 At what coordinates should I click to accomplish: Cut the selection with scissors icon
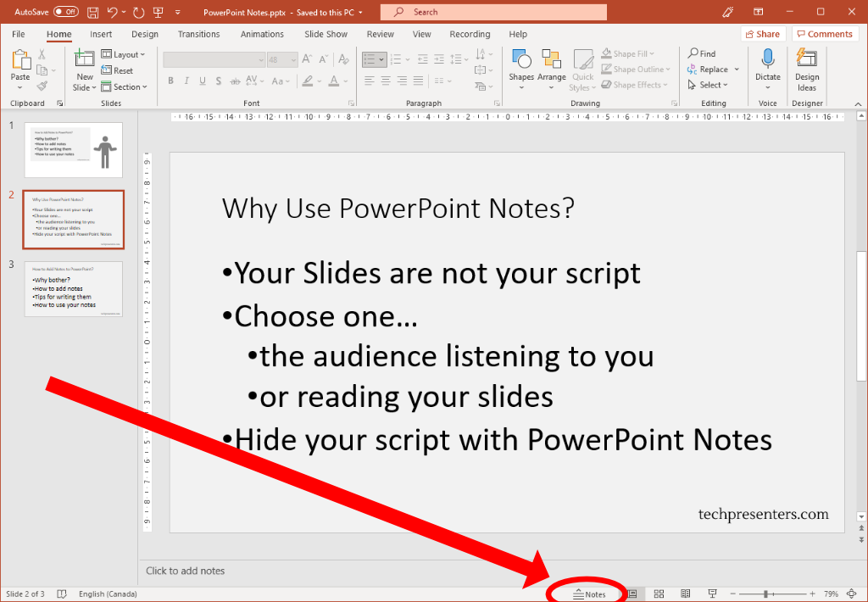pos(42,54)
